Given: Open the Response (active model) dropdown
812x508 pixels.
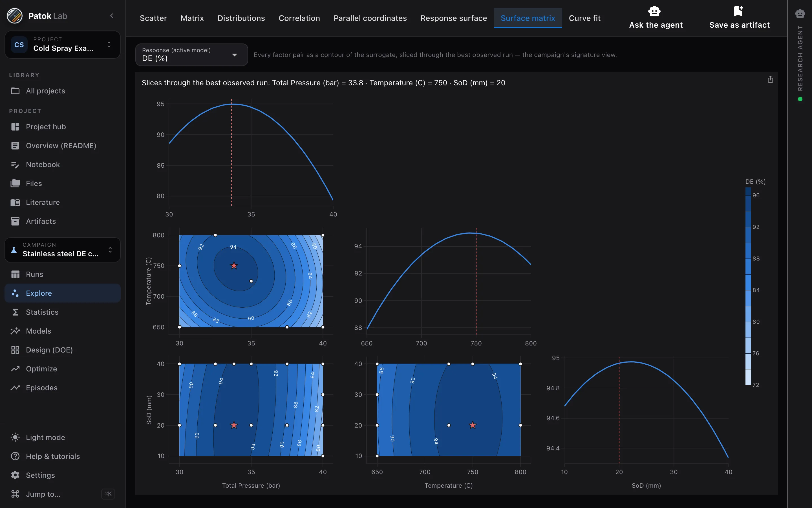Looking at the screenshot, I should pos(192,55).
